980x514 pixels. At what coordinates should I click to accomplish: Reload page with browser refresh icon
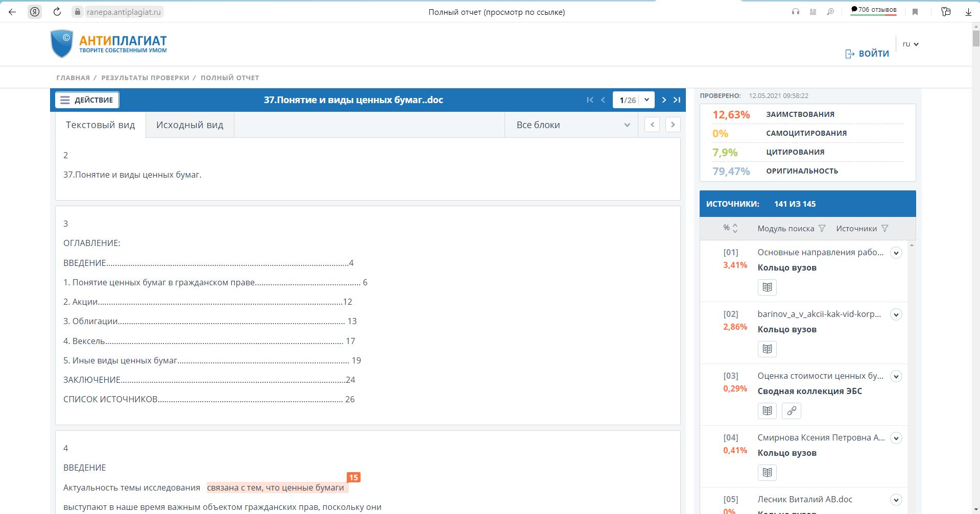[x=57, y=12]
